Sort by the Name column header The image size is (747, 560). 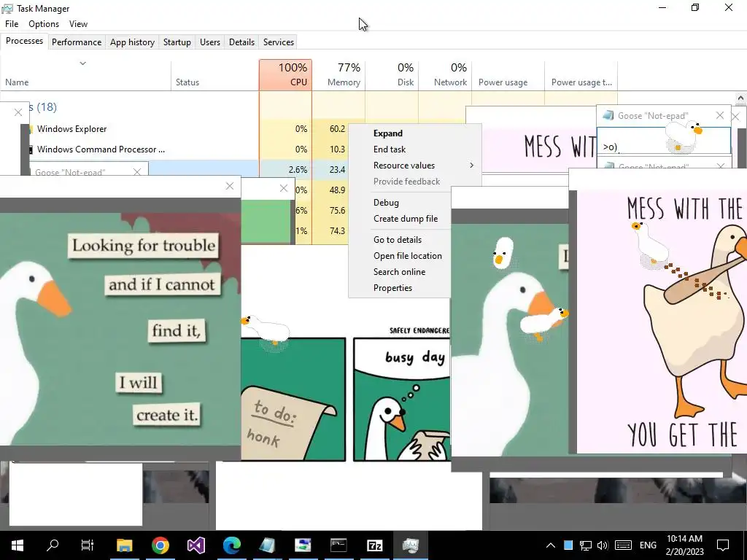85,75
